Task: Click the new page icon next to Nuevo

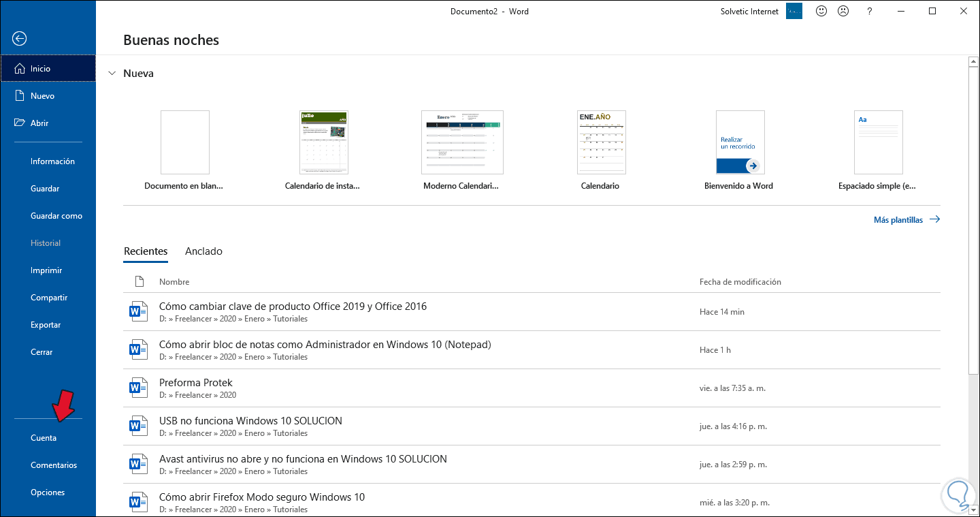Action: click(20, 96)
